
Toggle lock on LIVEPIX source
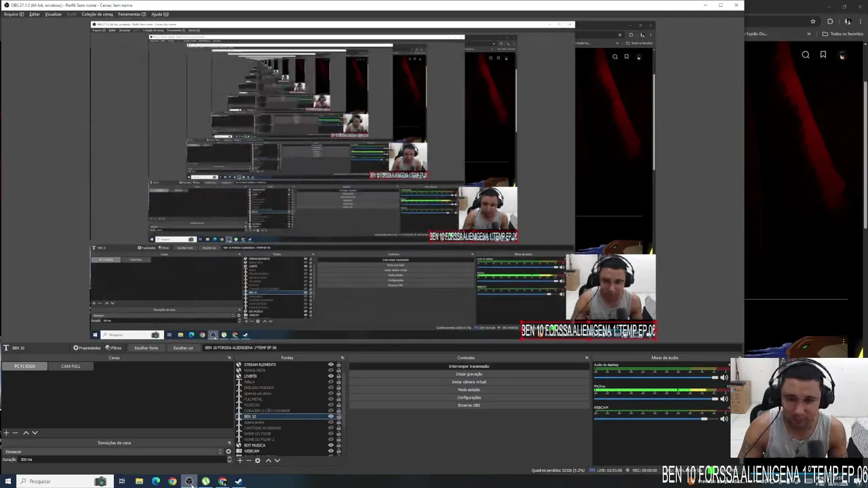coord(338,376)
